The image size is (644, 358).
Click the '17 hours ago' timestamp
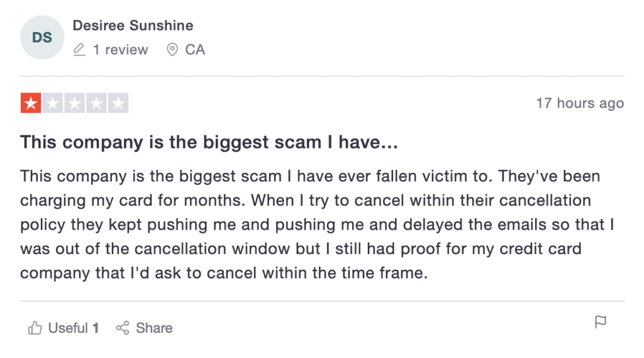coord(580,103)
